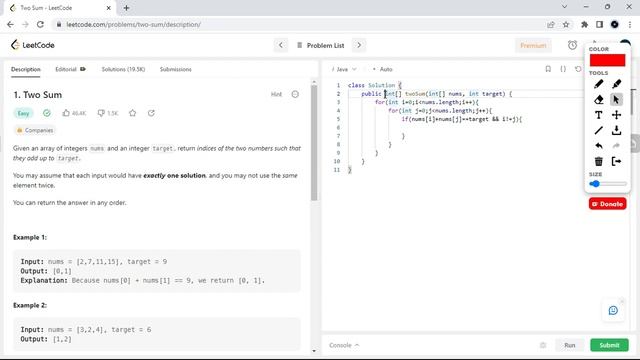Image resolution: width=640 pixels, height=360 pixels.
Task: Click the icon left of Run
Action: [x=542, y=345]
